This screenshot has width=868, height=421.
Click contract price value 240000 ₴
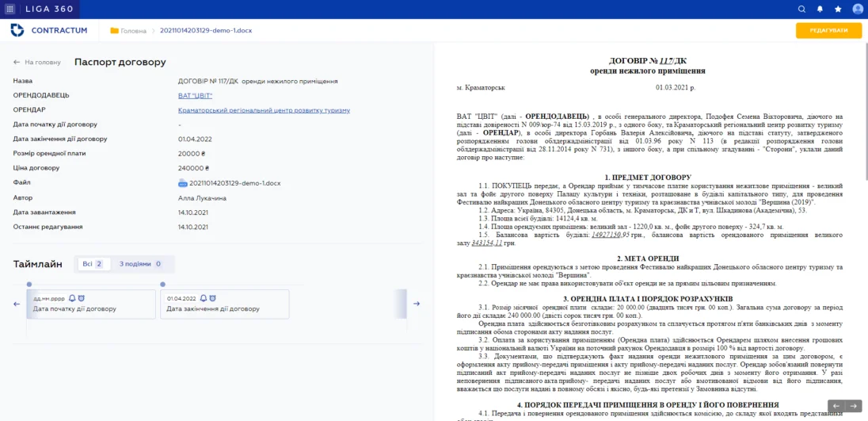[192, 168]
